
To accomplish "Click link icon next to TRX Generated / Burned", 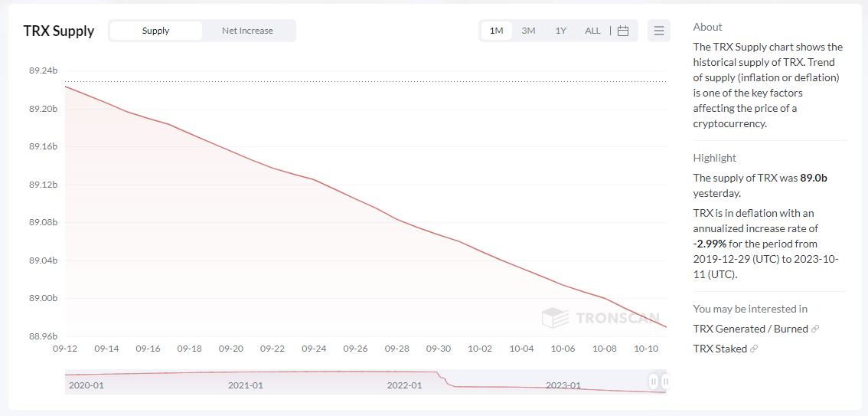I will 815,329.
